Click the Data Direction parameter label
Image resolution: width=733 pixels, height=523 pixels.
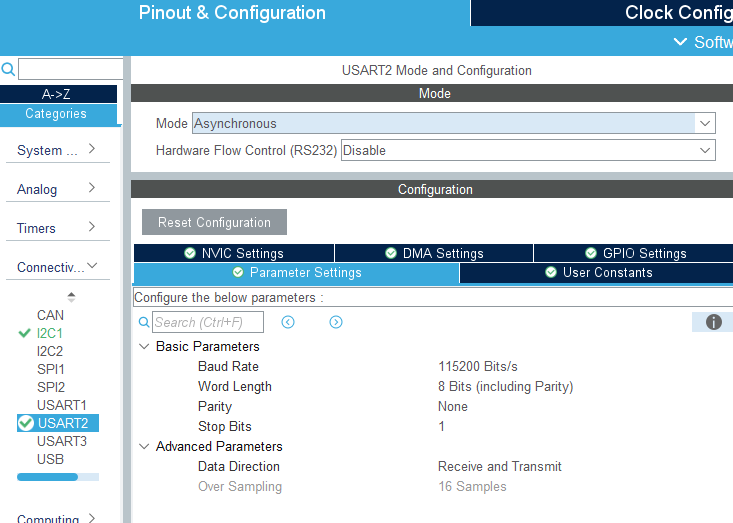(x=238, y=466)
